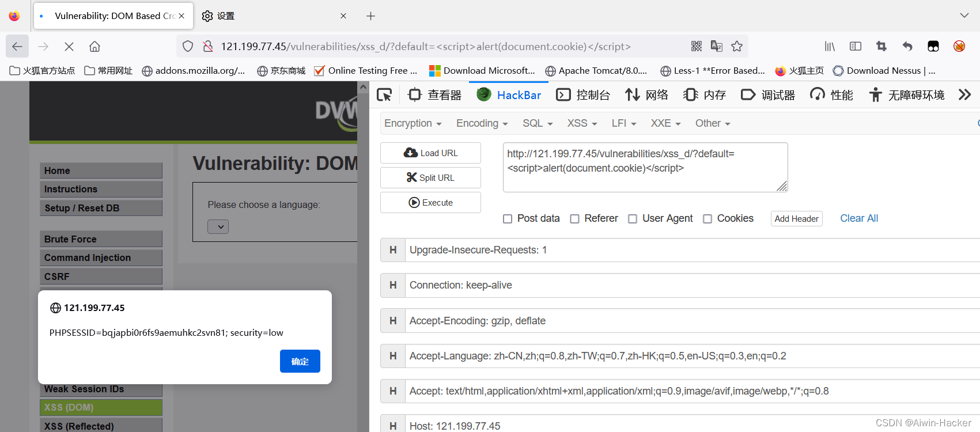Viewport: 980px width, 432px height.
Task: Confirm the alert dialog with 确定 button
Action: point(300,361)
